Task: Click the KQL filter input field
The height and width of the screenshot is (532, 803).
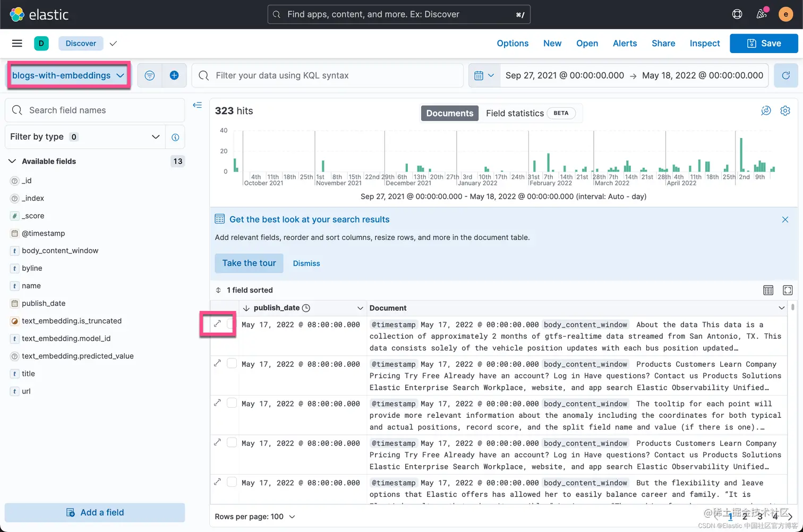Action: pyautogui.click(x=328, y=75)
